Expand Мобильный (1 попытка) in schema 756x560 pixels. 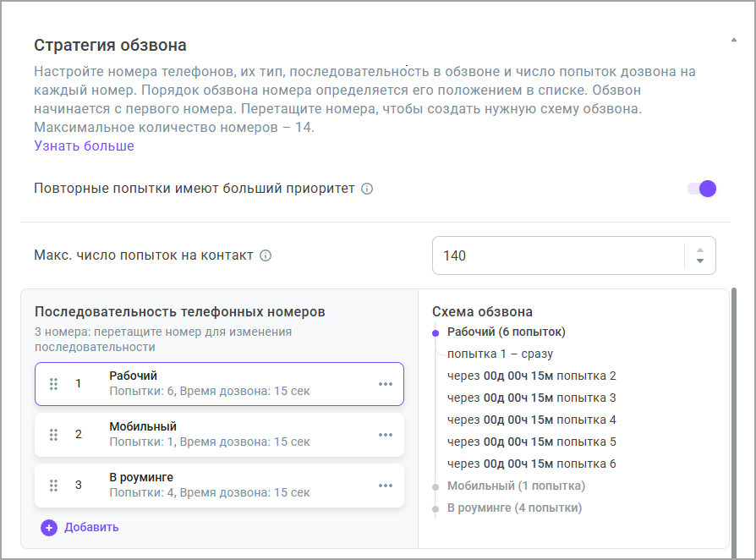point(516,486)
